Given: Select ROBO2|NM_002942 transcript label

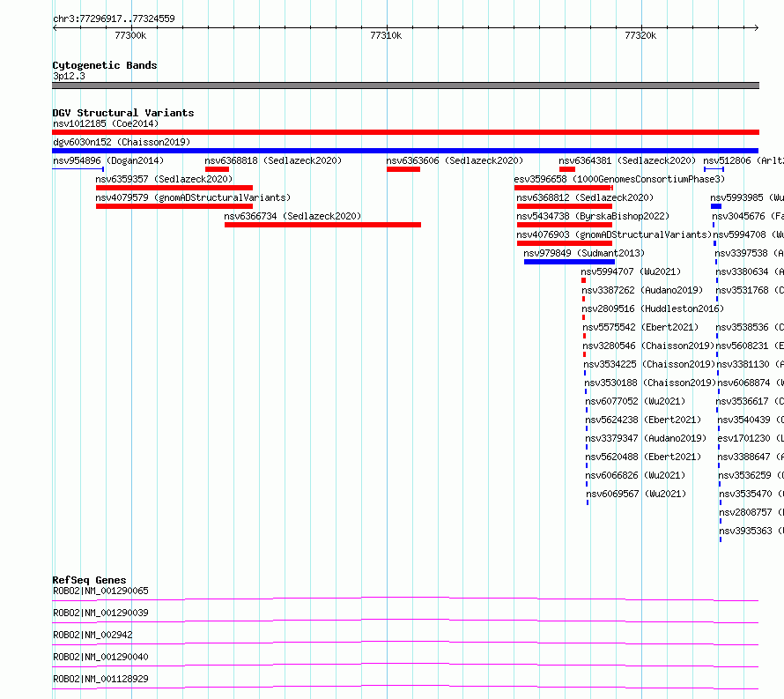Looking at the screenshot, I should coord(93,635).
